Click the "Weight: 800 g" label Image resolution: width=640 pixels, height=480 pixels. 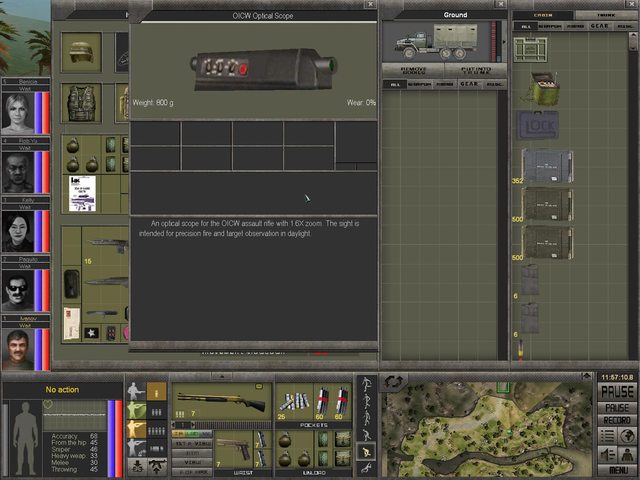(153, 103)
